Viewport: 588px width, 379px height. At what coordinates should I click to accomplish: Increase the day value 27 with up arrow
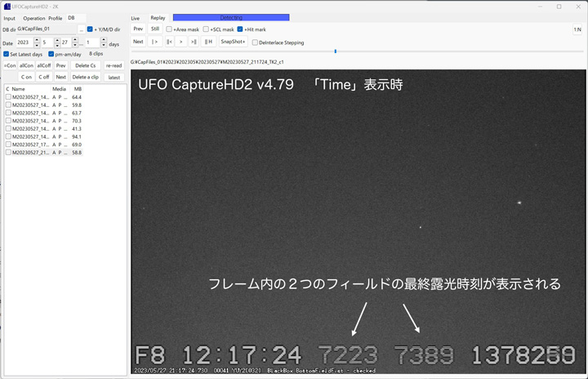(x=75, y=40)
